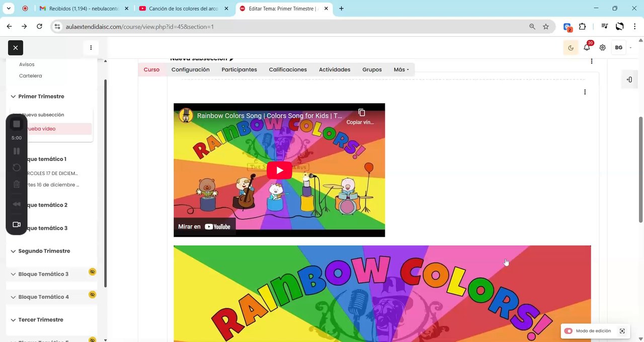
Task: Open the Actividades tab
Action: [x=335, y=70]
